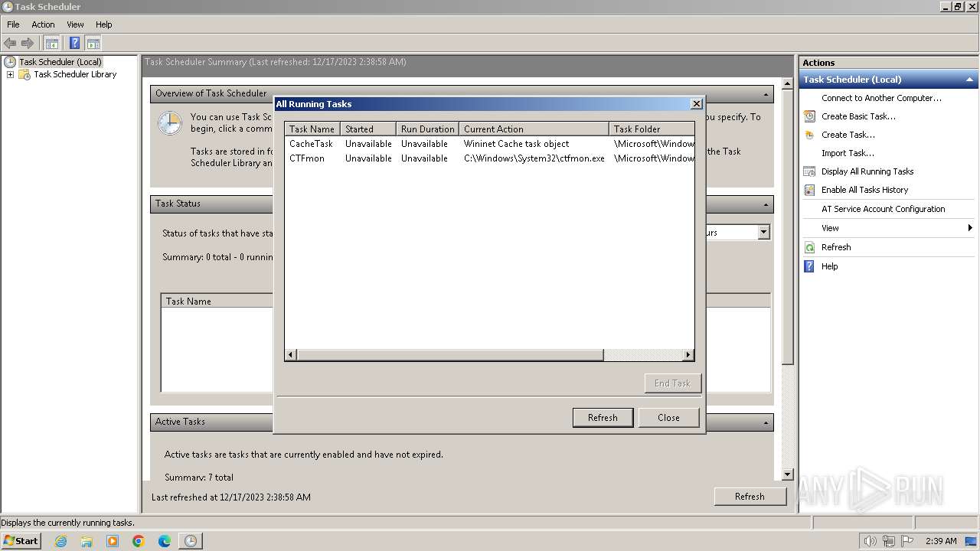
Task: Click the Close button in the dialog
Action: tap(668, 417)
